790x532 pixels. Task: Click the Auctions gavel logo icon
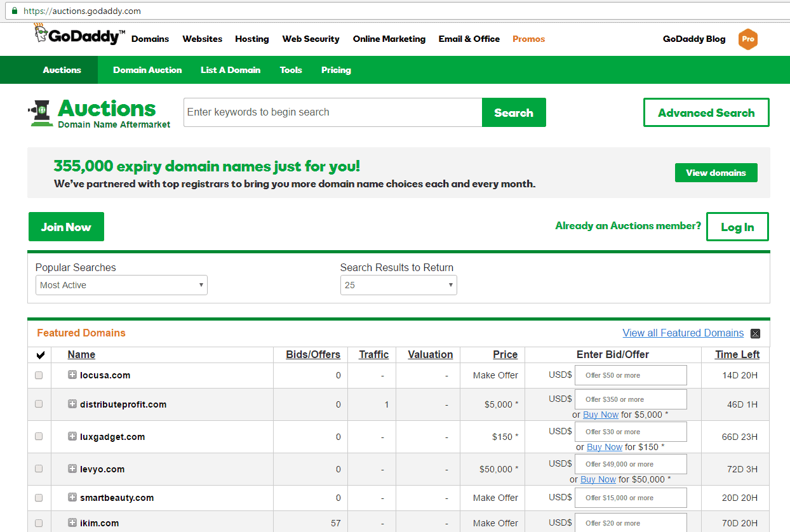point(41,113)
